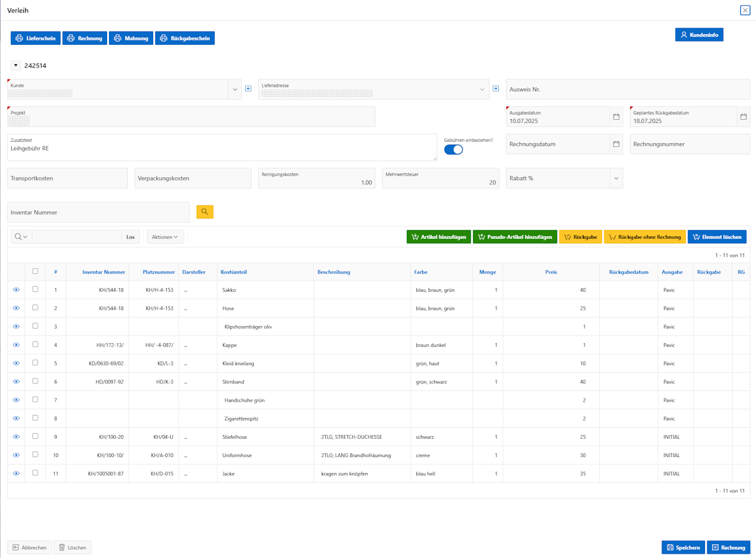Click plus icon next to Lieferadresse field
The width and height of the screenshot is (756, 558).
point(496,89)
